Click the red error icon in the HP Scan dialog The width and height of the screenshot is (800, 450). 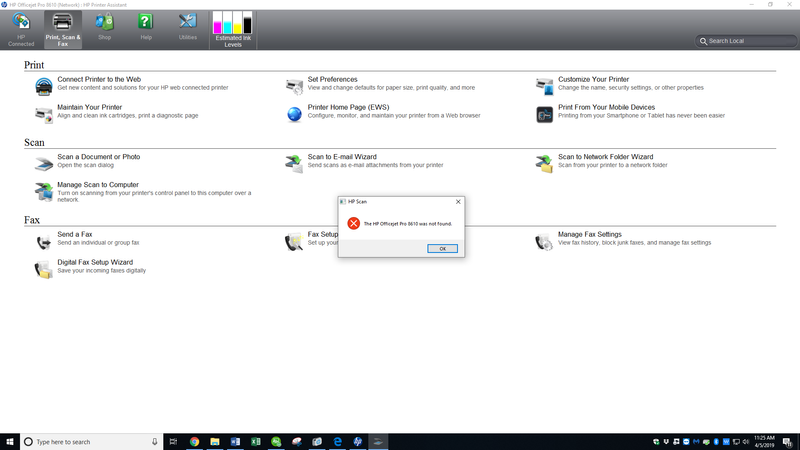click(354, 223)
